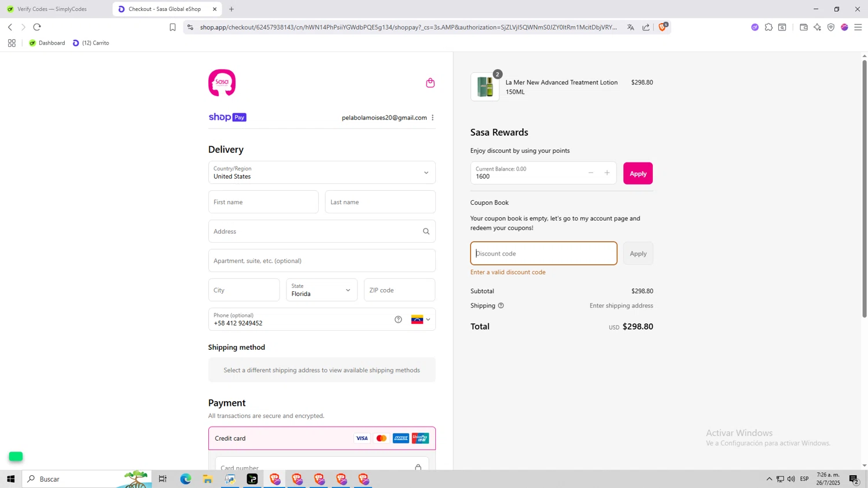
Task: Close the Checkout Sasa Global eShop tab
Action: coord(215,9)
